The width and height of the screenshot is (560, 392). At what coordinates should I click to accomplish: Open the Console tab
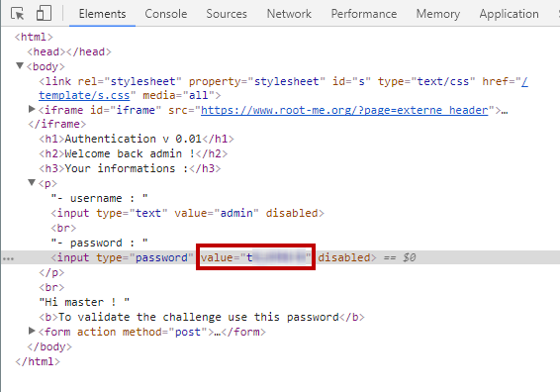[x=165, y=14]
